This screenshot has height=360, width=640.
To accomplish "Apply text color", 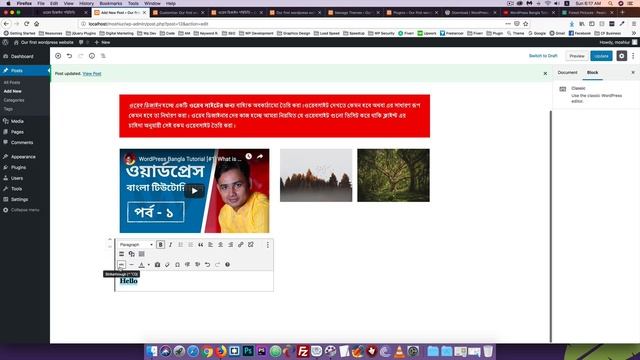I will (141, 264).
